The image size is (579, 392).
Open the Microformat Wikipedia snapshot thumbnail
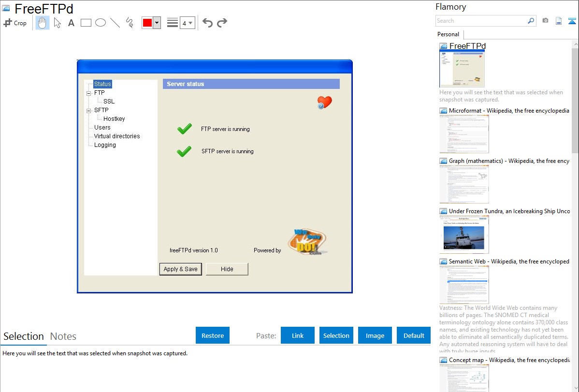coord(464,134)
